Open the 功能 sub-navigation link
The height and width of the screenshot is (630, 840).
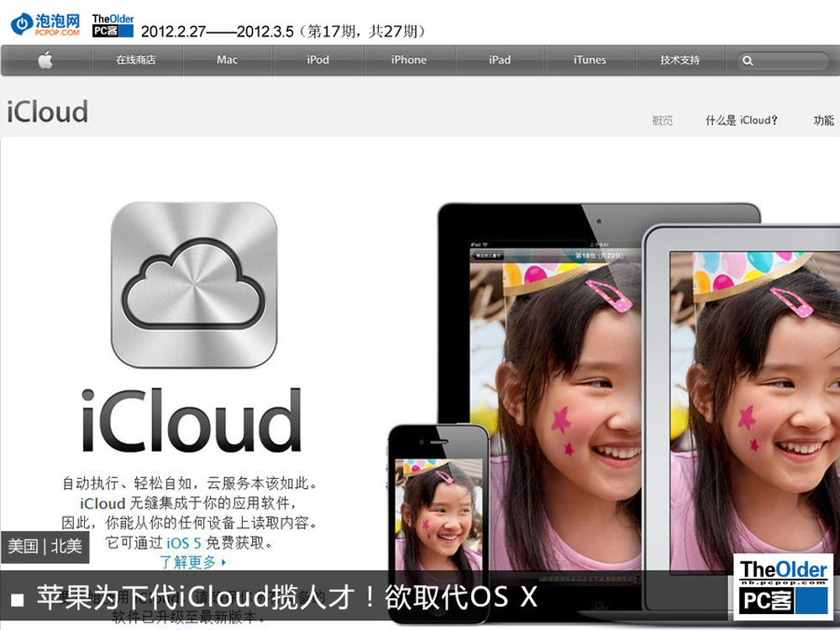click(x=823, y=120)
